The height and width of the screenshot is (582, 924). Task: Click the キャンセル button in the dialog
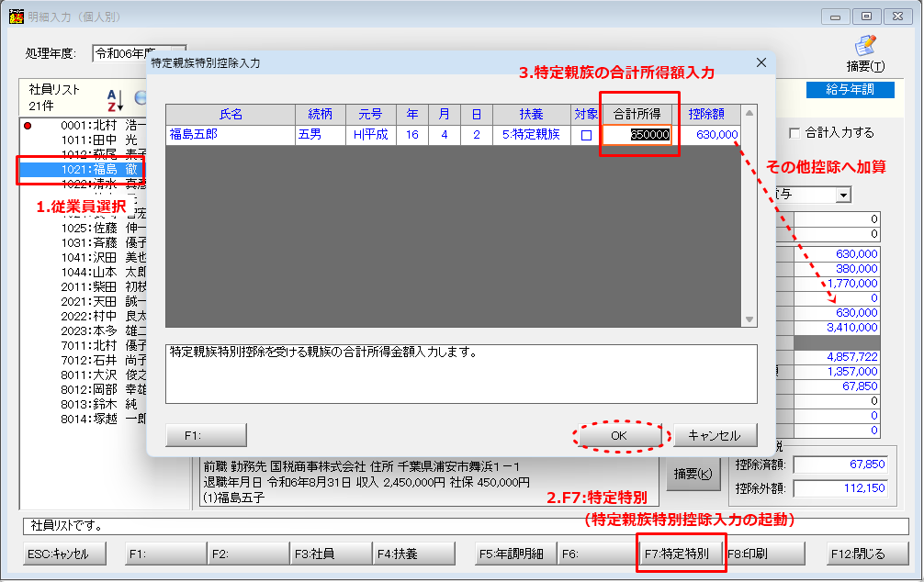point(715,435)
